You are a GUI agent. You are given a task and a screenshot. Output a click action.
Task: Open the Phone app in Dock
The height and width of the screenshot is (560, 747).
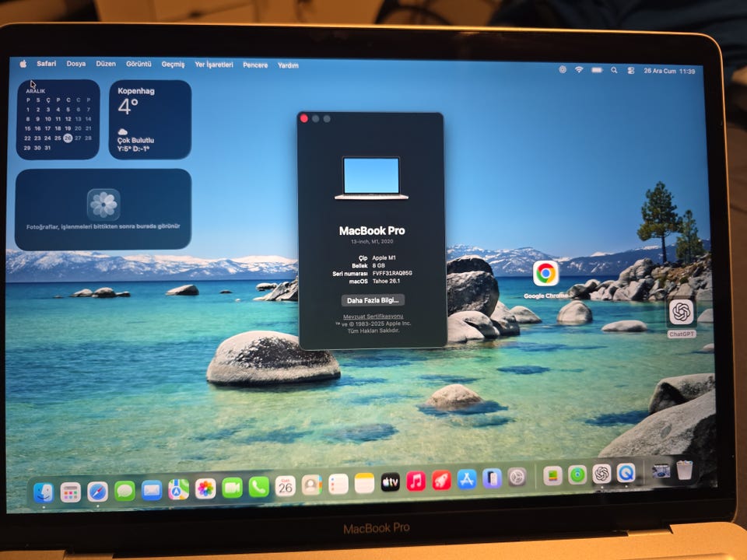tap(258, 487)
